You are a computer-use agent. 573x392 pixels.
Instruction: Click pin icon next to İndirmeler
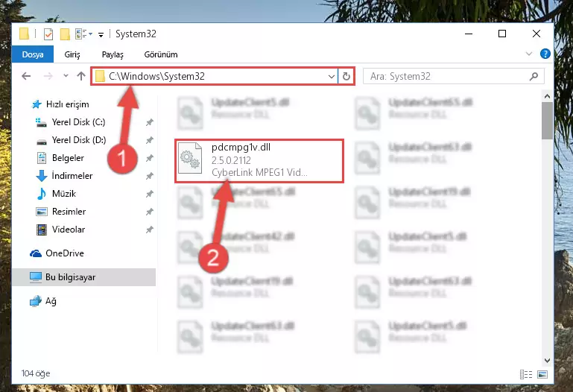coord(150,176)
